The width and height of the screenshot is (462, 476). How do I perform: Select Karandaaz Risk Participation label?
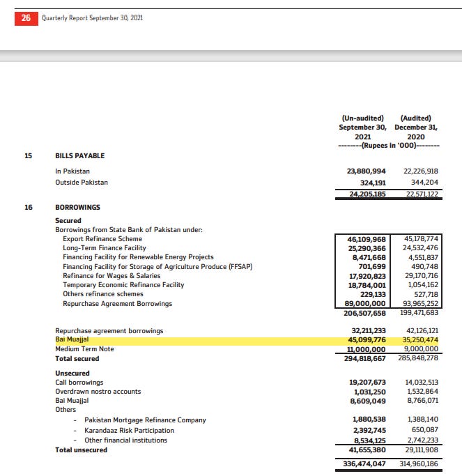coord(130,431)
